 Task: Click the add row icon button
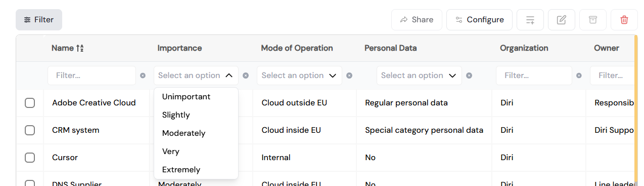(530, 20)
